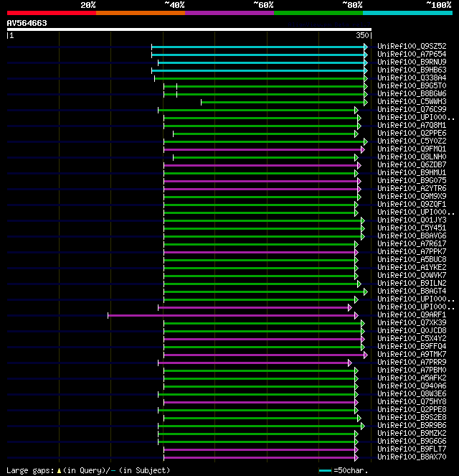The height and width of the screenshot is (476, 459).
Task: Open hit UniRef100_Q338A4
Action: tap(412, 78)
